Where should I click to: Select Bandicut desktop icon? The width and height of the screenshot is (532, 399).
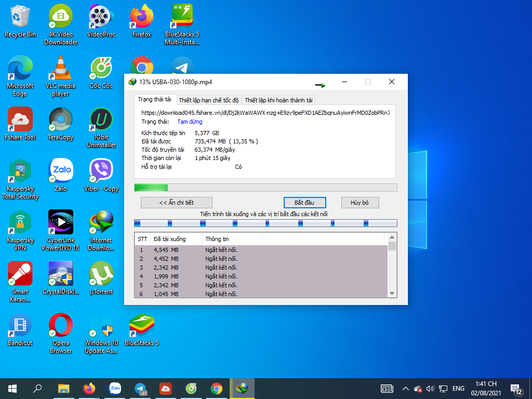tap(20, 330)
